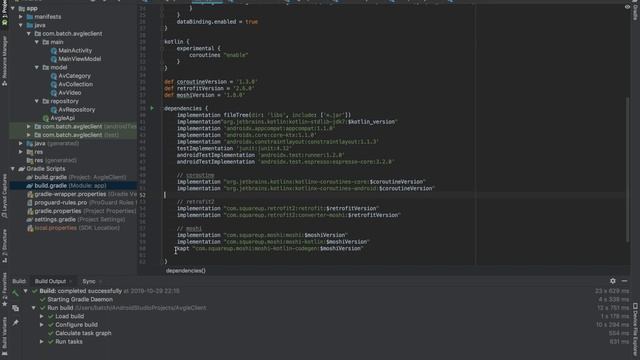Expand com.batch.avgleclient (androidTest) package

29,127
